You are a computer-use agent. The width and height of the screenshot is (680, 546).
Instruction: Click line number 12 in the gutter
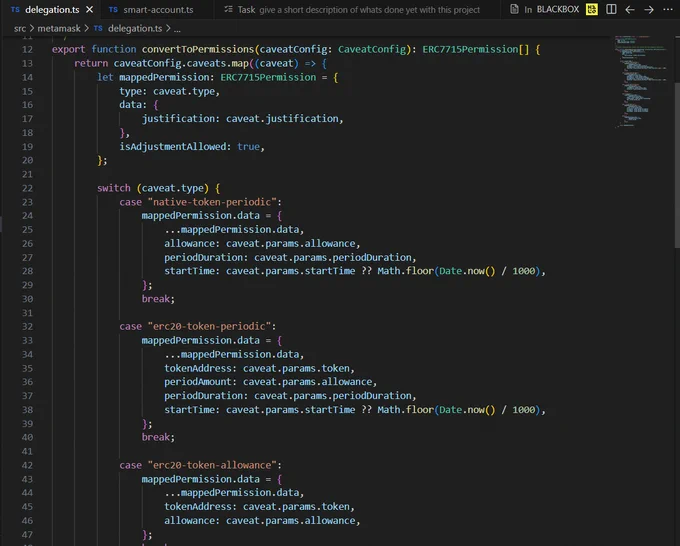(x=27, y=49)
